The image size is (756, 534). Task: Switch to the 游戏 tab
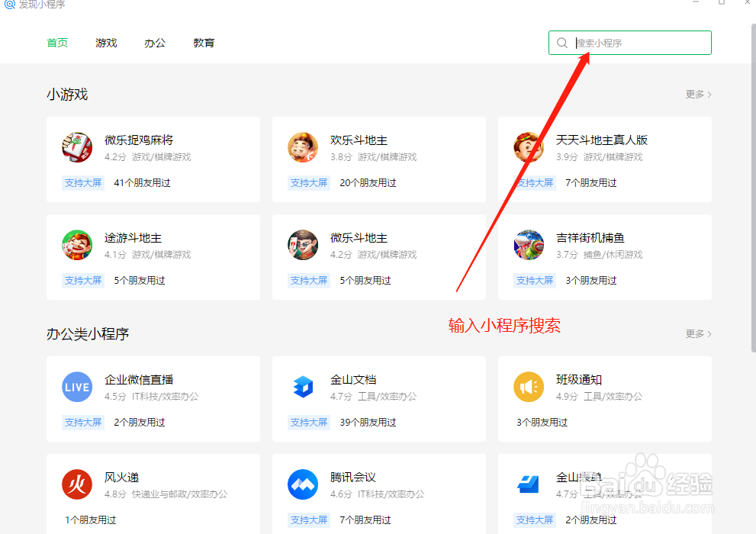click(106, 43)
